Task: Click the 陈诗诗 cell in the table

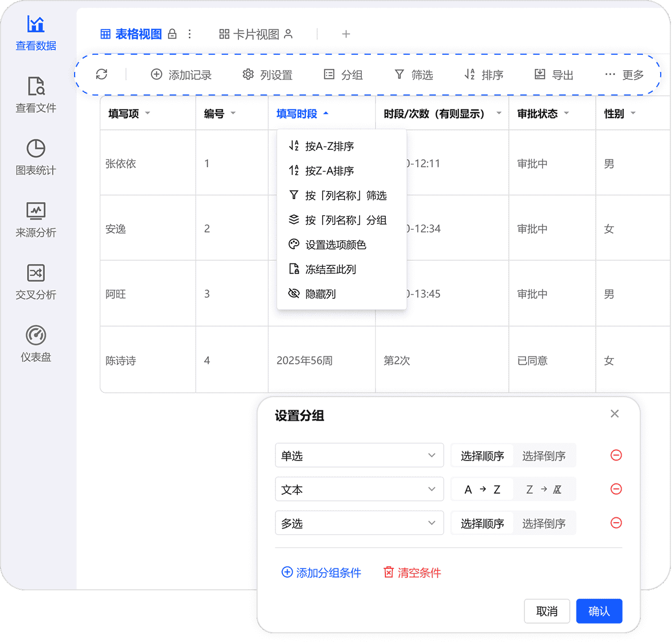Action: (x=121, y=361)
